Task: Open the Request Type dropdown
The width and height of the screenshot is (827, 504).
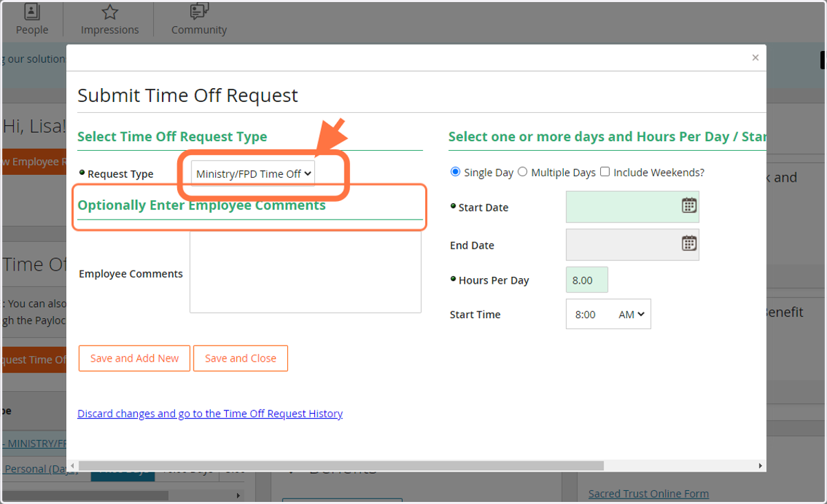Action: [x=253, y=174]
